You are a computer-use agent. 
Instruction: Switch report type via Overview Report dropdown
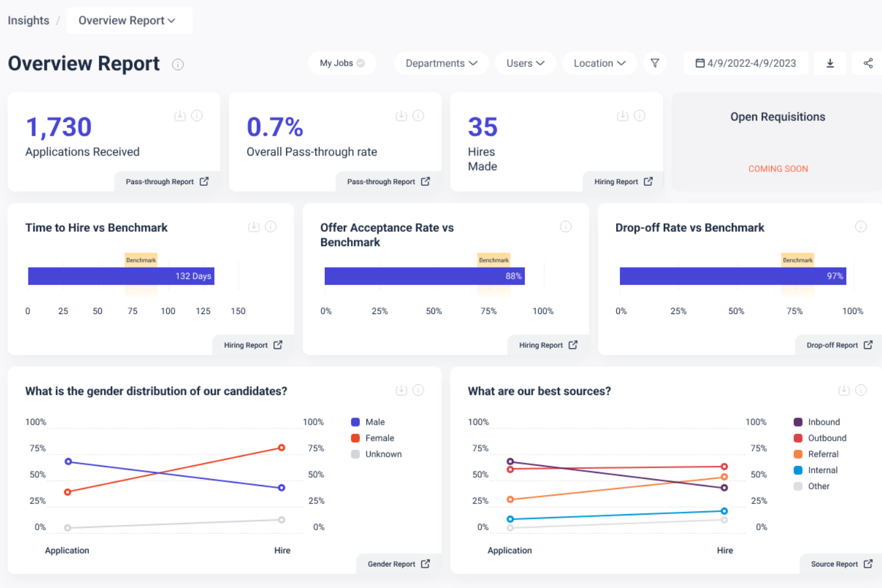pos(129,20)
